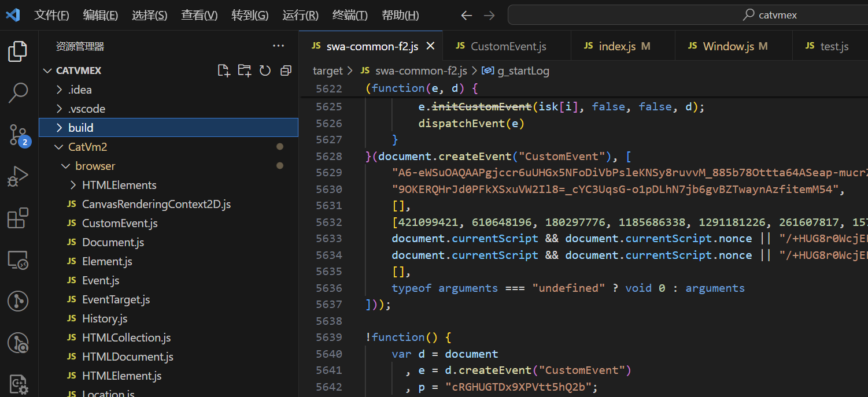
Task: Open Remote Explorer in activity bar
Action: point(18,260)
